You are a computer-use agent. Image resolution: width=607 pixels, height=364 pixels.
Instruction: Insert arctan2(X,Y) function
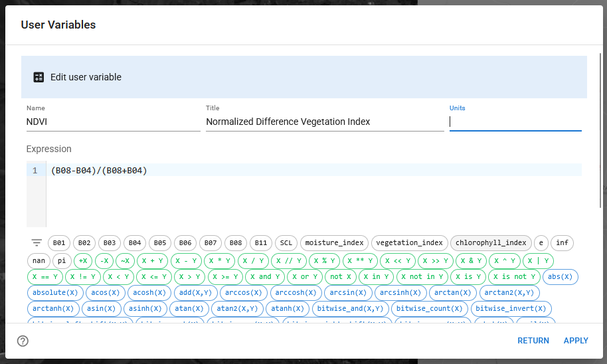click(509, 292)
